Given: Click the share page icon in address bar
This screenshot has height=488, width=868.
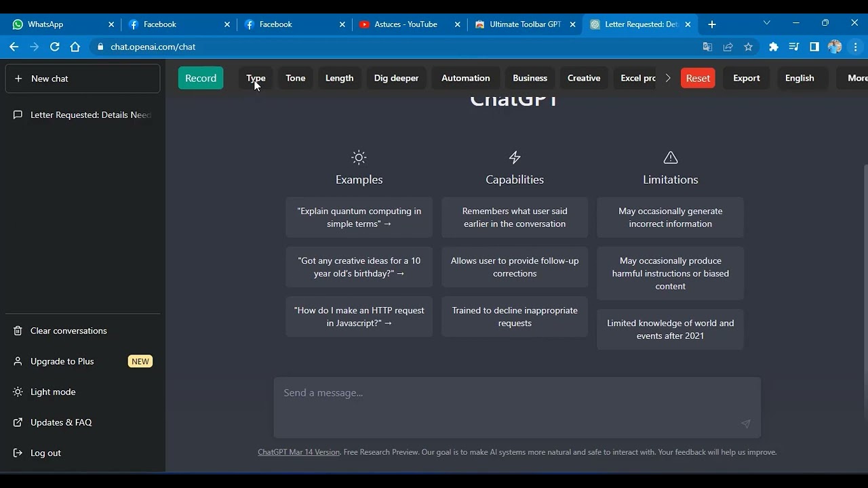Looking at the screenshot, I should (728, 47).
